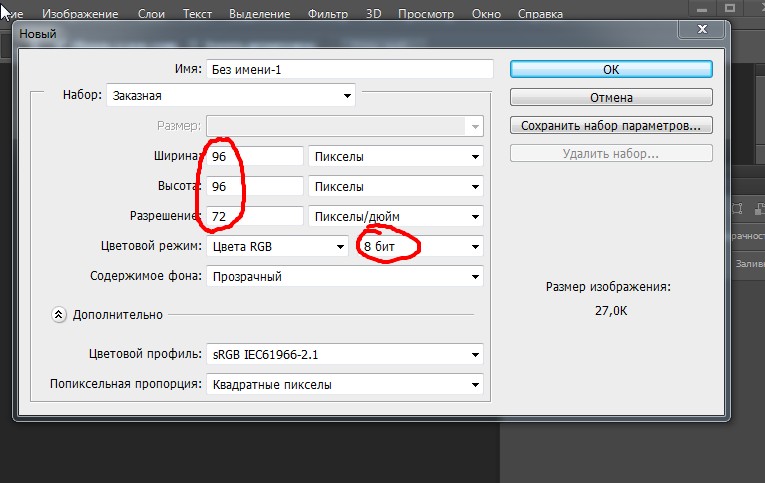Click the Разрешение value field

pyautogui.click(x=255, y=216)
